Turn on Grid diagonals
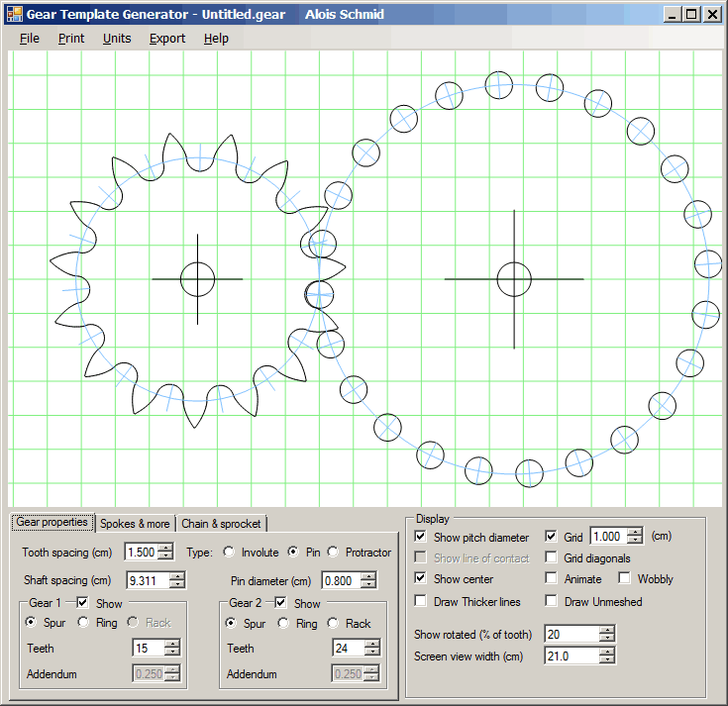The image size is (728, 706). 552,558
